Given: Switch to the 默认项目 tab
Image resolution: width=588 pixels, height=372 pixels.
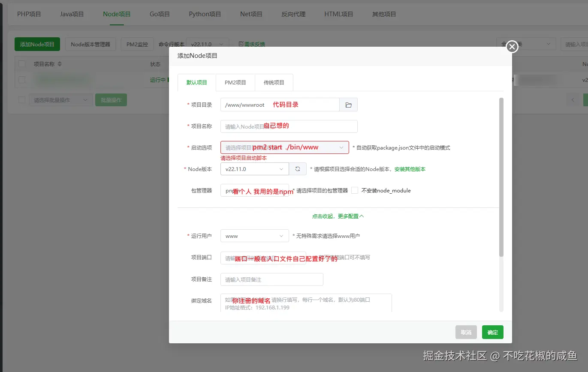Looking at the screenshot, I should [x=197, y=82].
